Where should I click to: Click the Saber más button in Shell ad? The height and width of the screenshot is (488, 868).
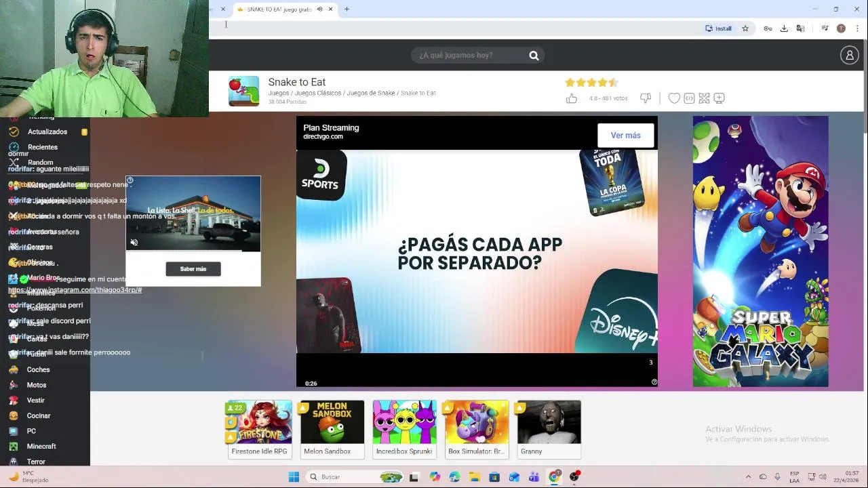coord(193,269)
